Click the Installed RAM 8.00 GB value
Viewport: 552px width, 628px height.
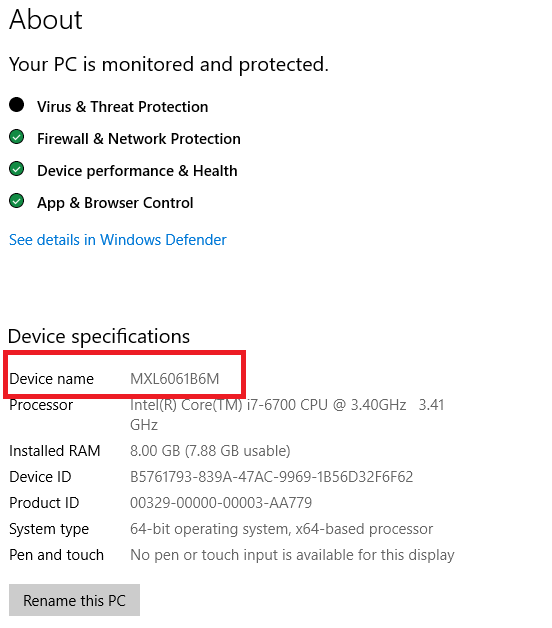(210, 451)
